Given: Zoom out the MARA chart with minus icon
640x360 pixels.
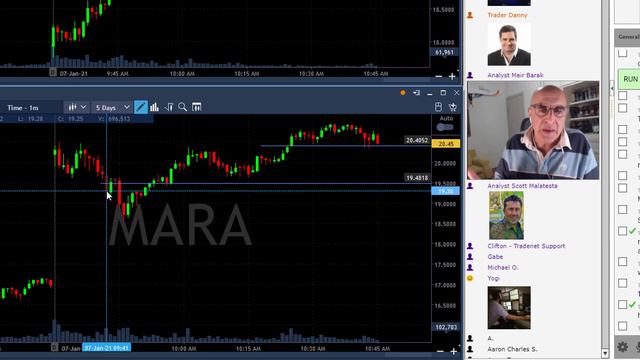Looking at the screenshot, I should pos(440,351).
